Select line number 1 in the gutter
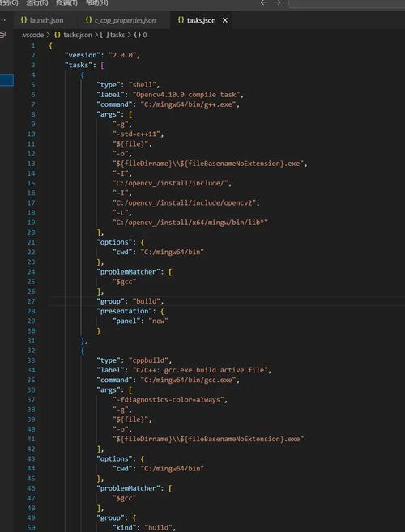The height and width of the screenshot is (532, 405). [33, 45]
